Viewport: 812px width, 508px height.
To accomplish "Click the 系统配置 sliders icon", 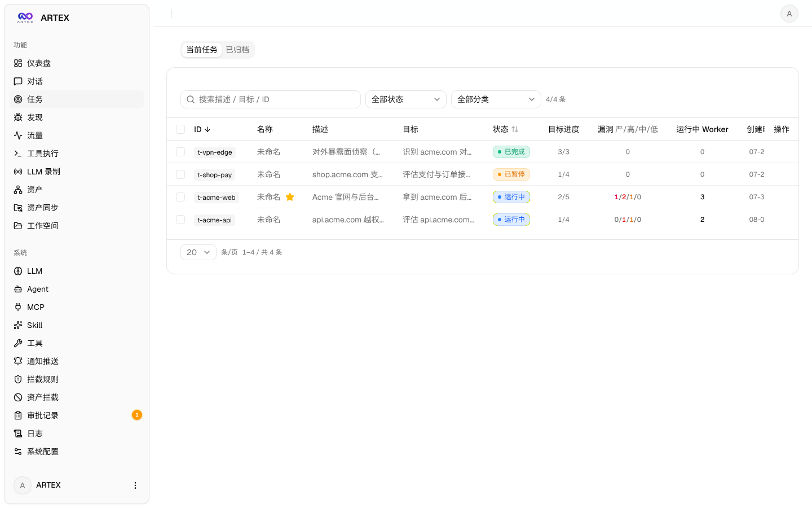I will (18, 452).
